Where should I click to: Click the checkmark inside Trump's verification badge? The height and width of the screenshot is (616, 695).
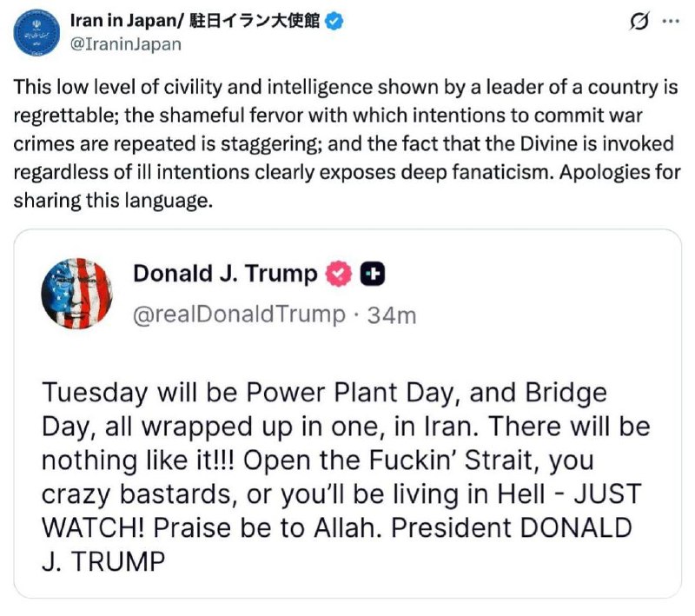336,273
